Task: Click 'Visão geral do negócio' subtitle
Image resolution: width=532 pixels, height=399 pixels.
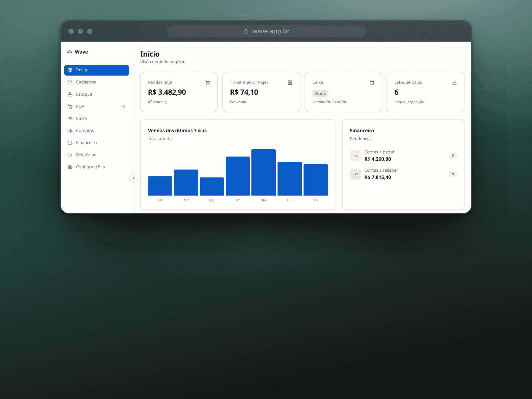Action: [163, 62]
